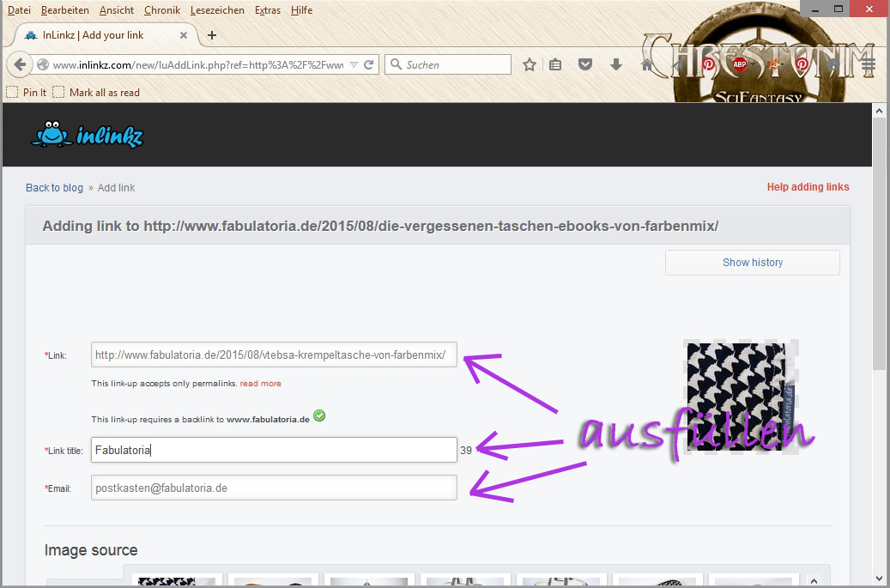Follow the Back to blog link

[54, 188]
